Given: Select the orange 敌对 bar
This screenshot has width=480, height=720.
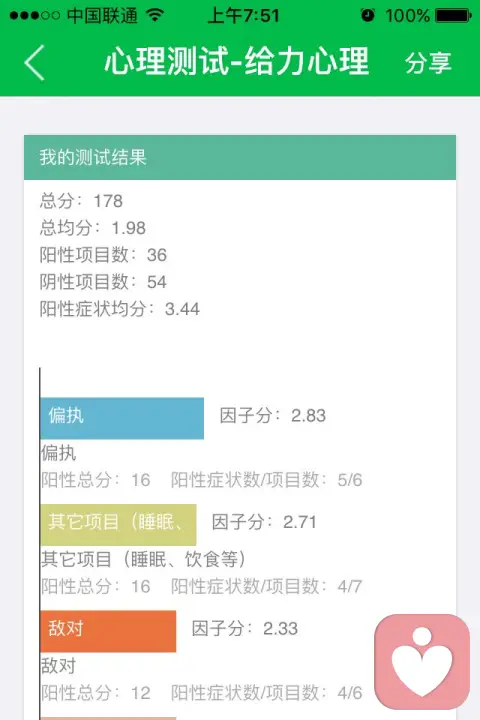Looking at the screenshot, I should [108, 631].
